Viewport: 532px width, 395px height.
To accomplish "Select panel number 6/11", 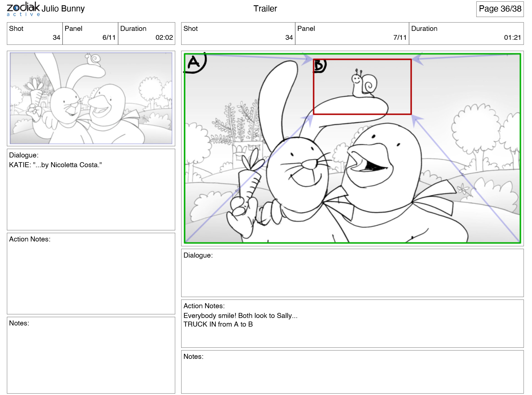I will pyautogui.click(x=109, y=38).
